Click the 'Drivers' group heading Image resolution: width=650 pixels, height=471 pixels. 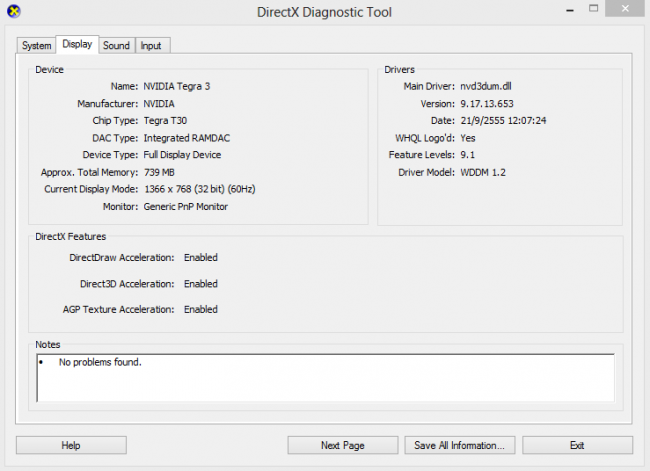400,70
